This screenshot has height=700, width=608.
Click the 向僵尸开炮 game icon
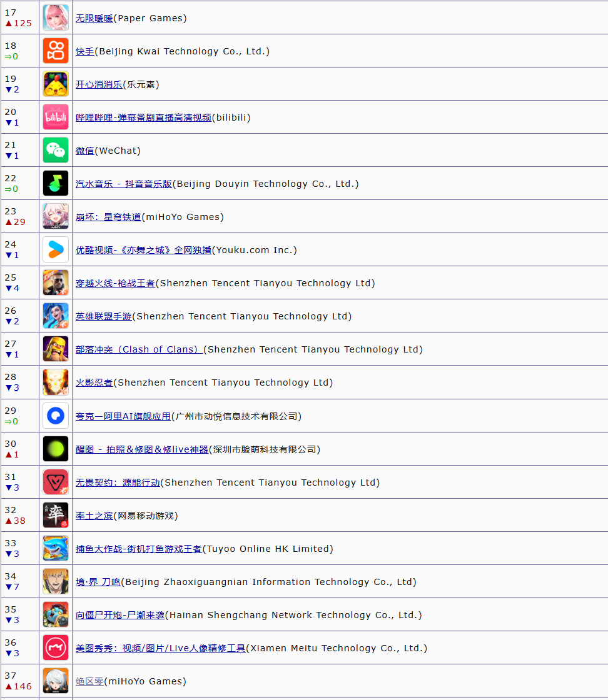coord(56,614)
